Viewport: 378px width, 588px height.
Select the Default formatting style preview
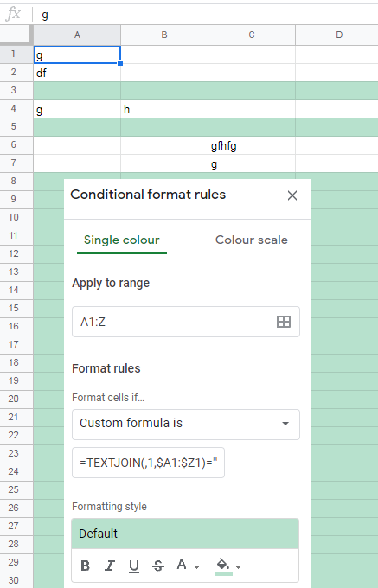[x=185, y=534]
